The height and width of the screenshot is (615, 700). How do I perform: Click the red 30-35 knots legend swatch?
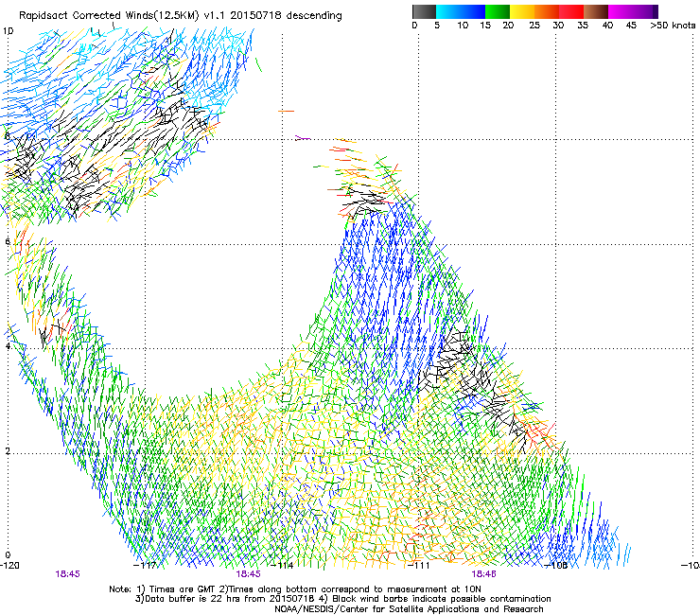click(x=571, y=11)
